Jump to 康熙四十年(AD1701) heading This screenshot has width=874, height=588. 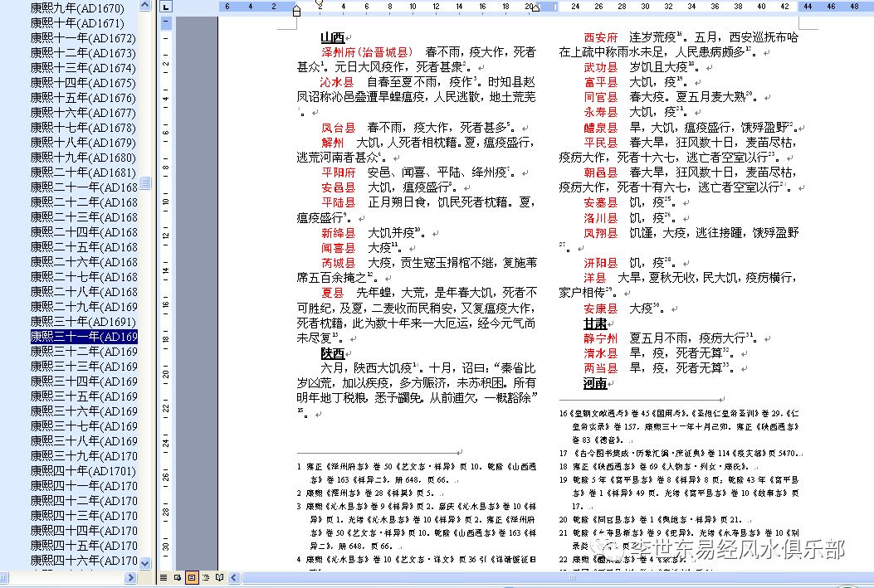click(82, 470)
